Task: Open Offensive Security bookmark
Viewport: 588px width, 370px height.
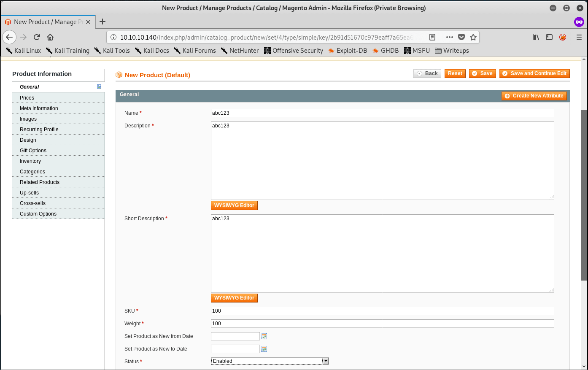Action: pos(294,51)
